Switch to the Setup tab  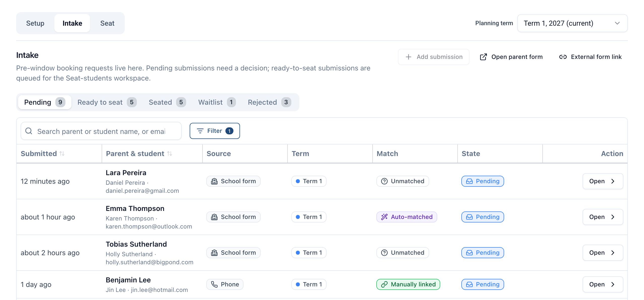tap(35, 23)
